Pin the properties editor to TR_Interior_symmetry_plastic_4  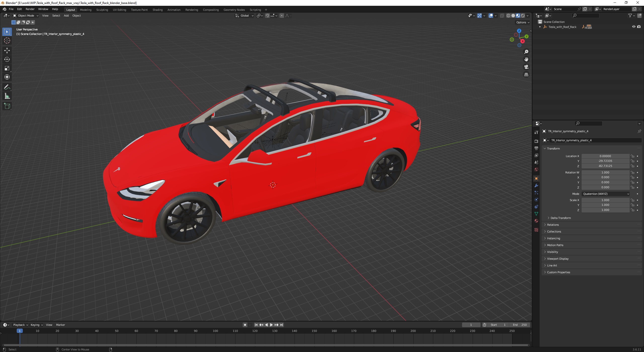639,131
